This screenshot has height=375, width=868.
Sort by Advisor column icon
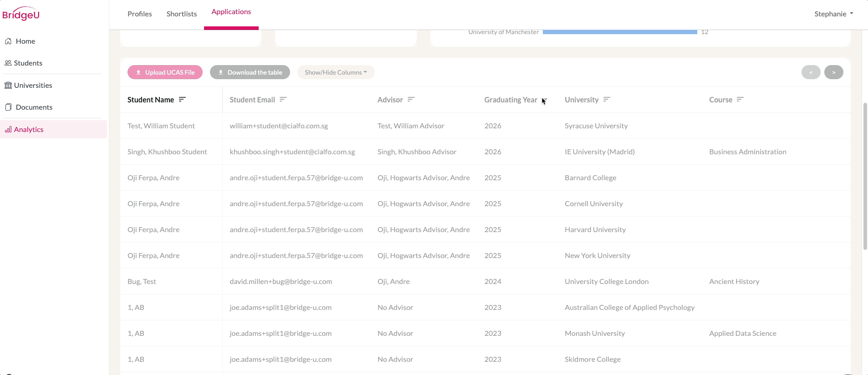tap(411, 99)
